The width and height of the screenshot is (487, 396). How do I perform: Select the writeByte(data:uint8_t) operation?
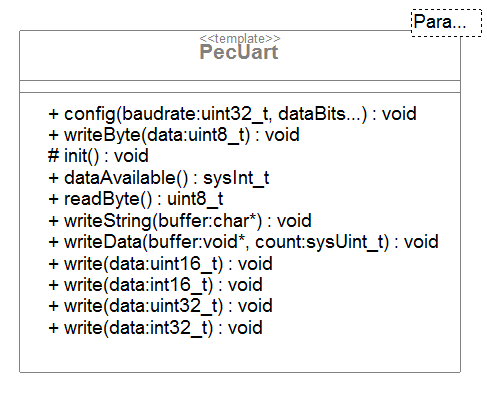click(174, 135)
